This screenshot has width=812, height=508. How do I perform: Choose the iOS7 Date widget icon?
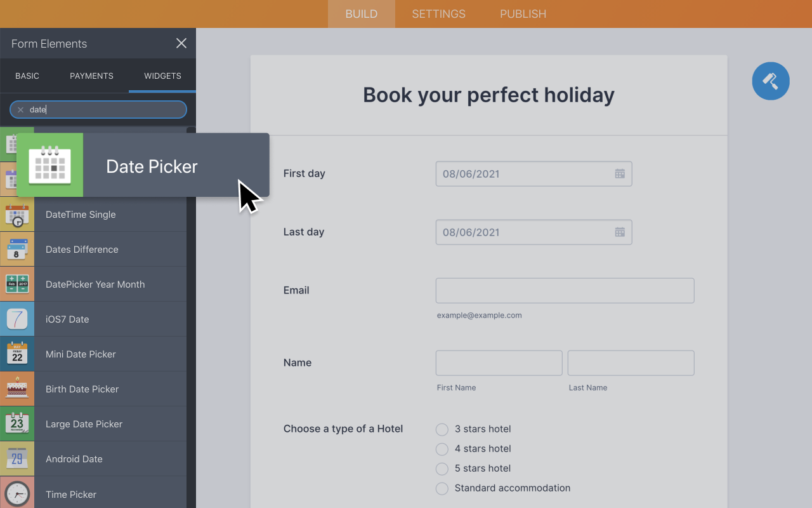17,319
